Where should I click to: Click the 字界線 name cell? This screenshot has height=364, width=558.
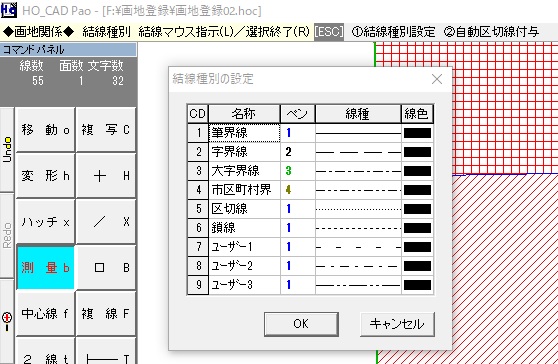tap(244, 152)
